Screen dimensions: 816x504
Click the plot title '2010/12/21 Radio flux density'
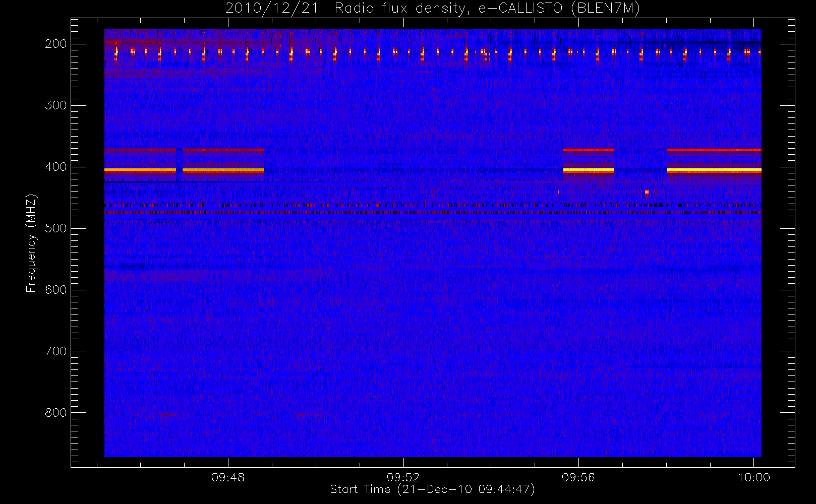433,8
